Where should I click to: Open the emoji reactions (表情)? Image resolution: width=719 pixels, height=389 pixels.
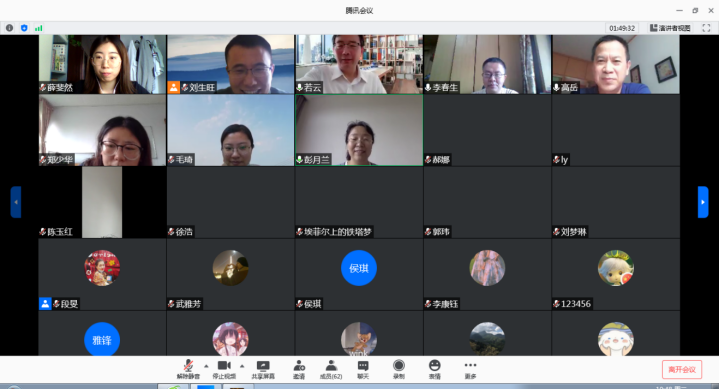coord(434,369)
